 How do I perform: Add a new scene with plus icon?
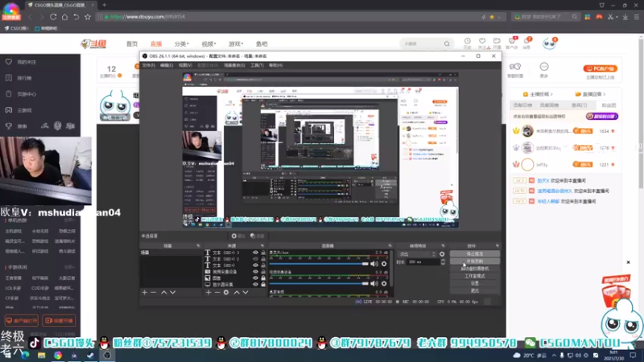point(145,292)
